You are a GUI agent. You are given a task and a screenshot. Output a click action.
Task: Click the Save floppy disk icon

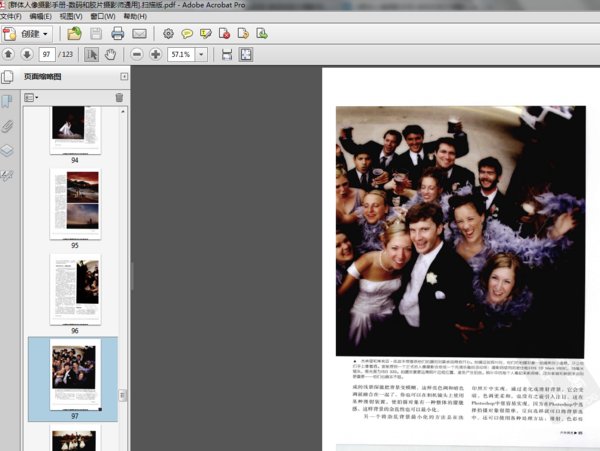coord(96,34)
